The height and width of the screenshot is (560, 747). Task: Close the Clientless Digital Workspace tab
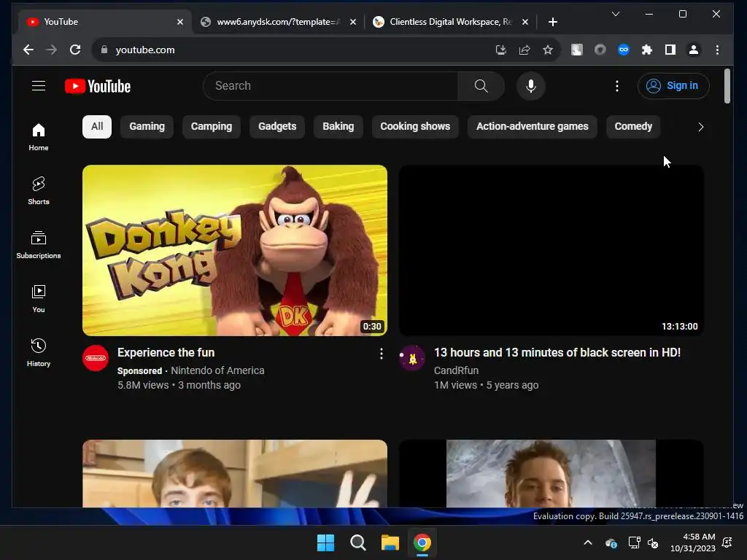pyautogui.click(x=525, y=22)
